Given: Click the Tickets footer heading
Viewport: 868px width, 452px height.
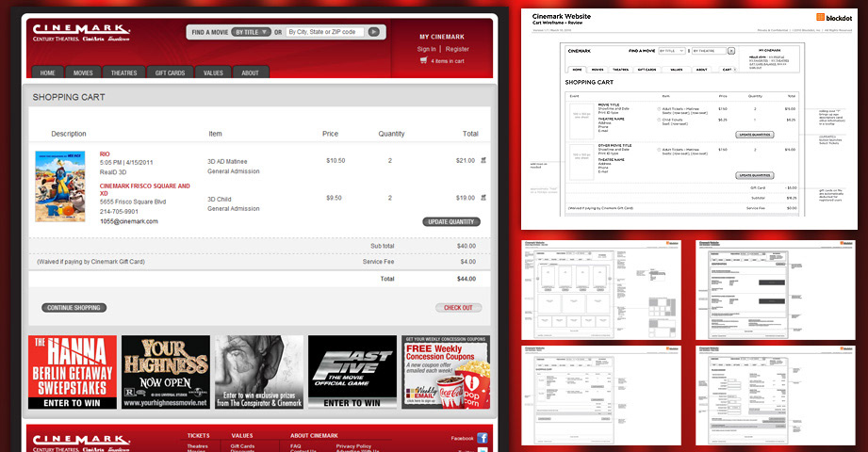Looking at the screenshot, I should (198, 436).
